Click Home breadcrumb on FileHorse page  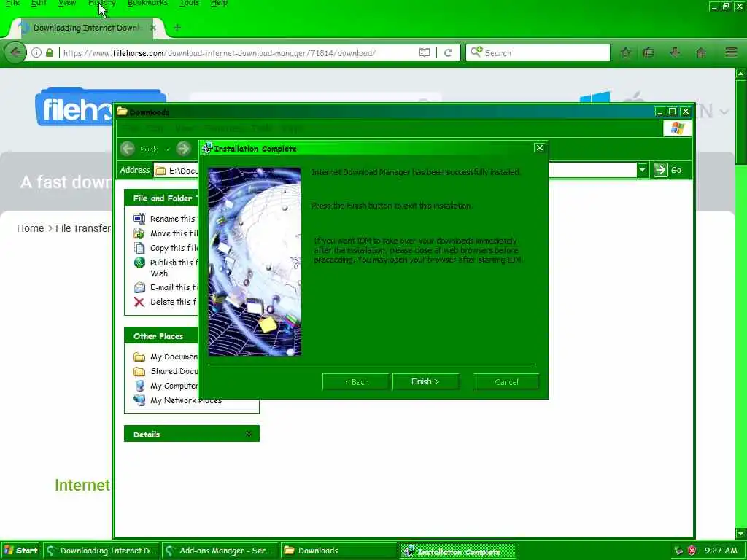click(30, 228)
